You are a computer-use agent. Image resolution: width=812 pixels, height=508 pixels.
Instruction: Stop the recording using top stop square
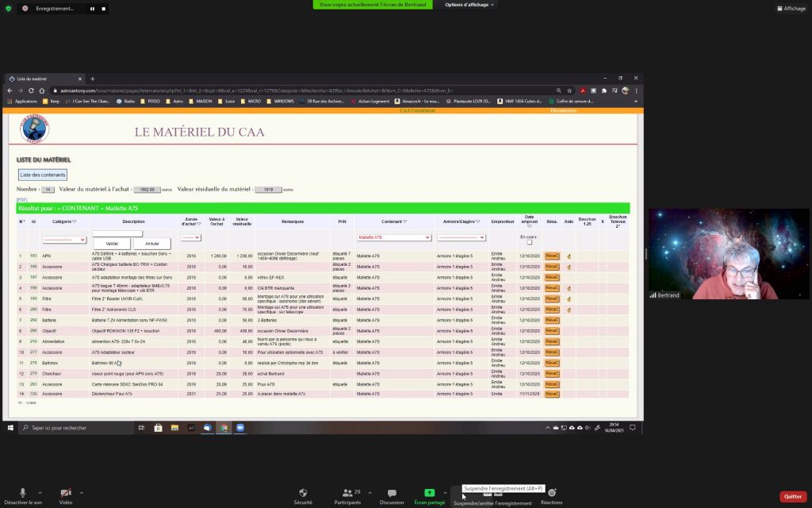tap(104, 9)
